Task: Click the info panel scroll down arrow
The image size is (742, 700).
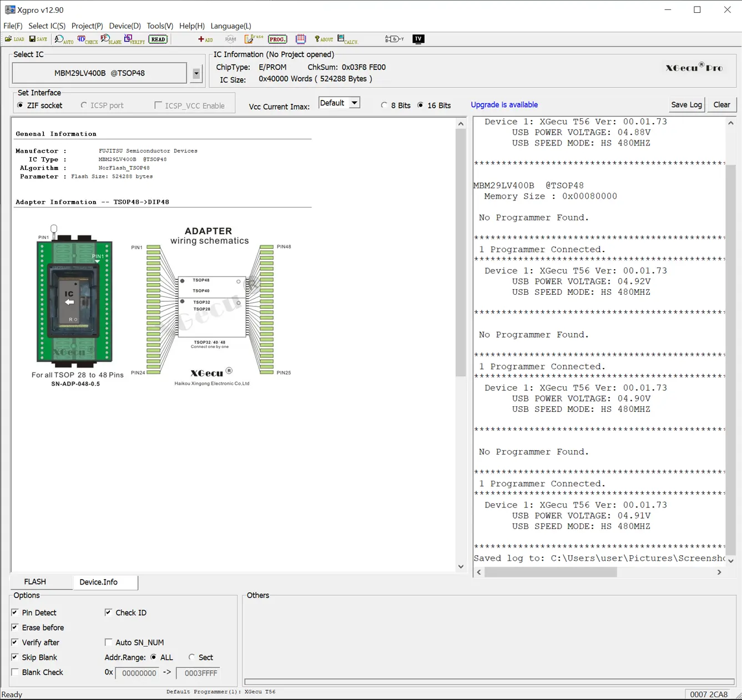Action: 461,566
